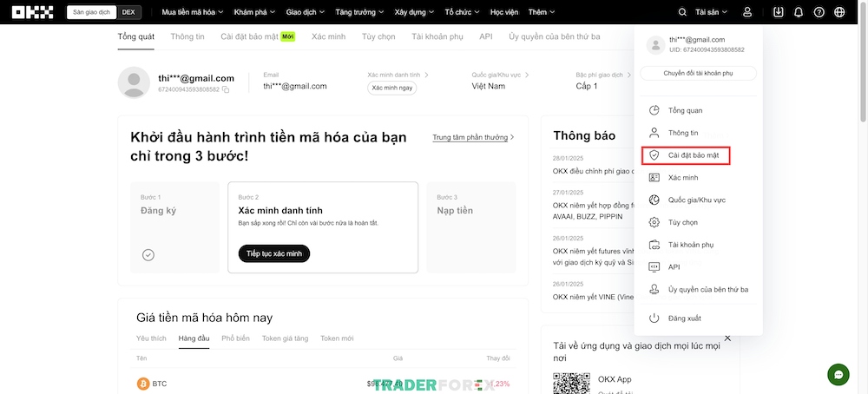Expand Khám phá menu
This screenshot has height=394, width=868.
(x=254, y=12)
